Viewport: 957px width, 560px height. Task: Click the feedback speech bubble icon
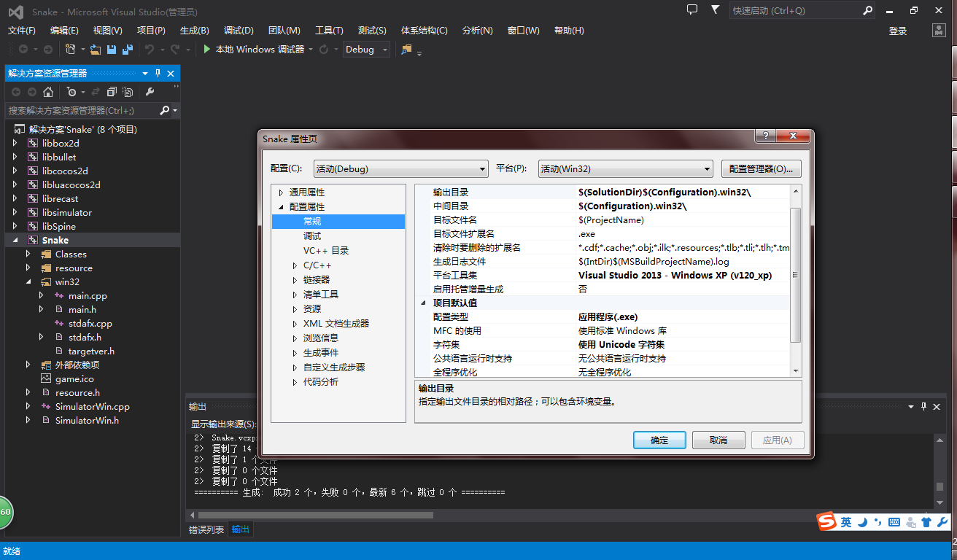point(692,9)
